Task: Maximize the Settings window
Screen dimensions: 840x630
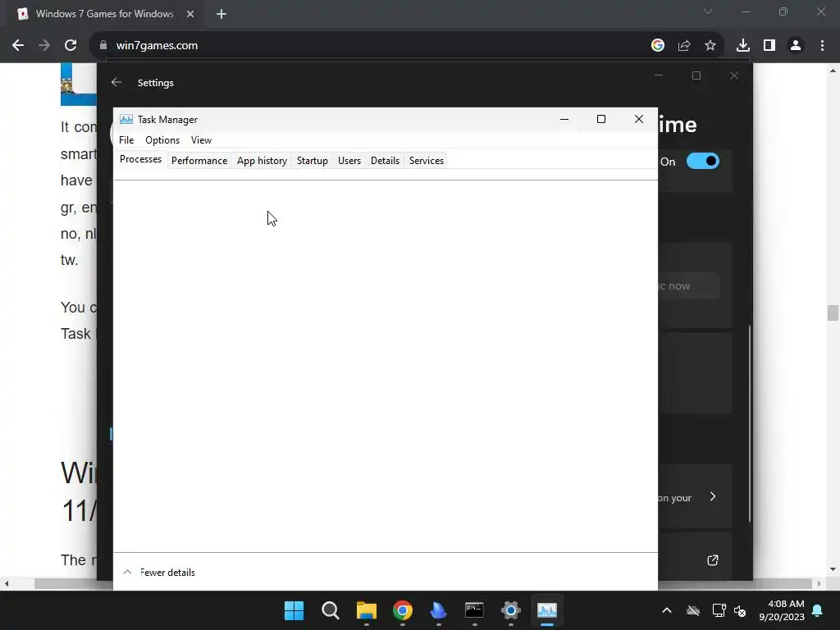Action: tap(696, 75)
